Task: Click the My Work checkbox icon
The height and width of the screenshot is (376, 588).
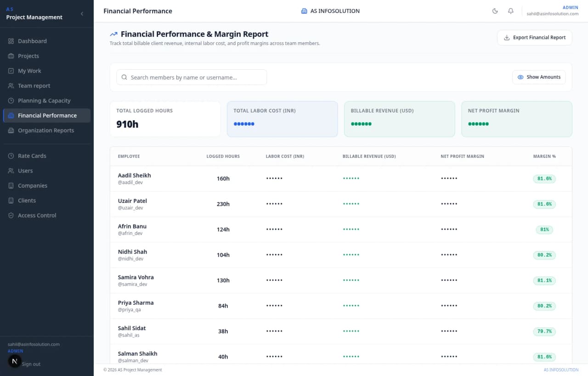Action: [x=11, y=71]
